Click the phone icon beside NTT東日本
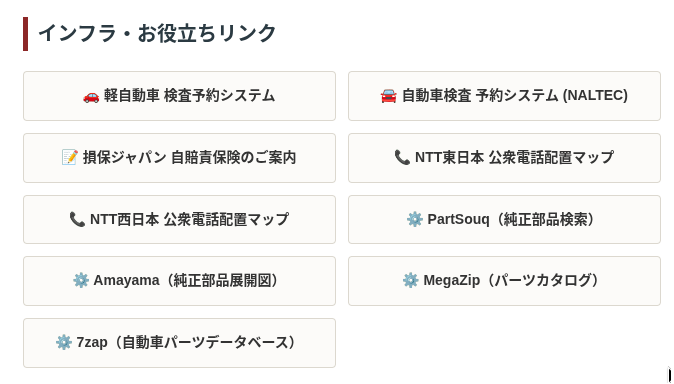The height and width of the screenshot is (384, 674). pyautogui.click(x=402, y=157)
